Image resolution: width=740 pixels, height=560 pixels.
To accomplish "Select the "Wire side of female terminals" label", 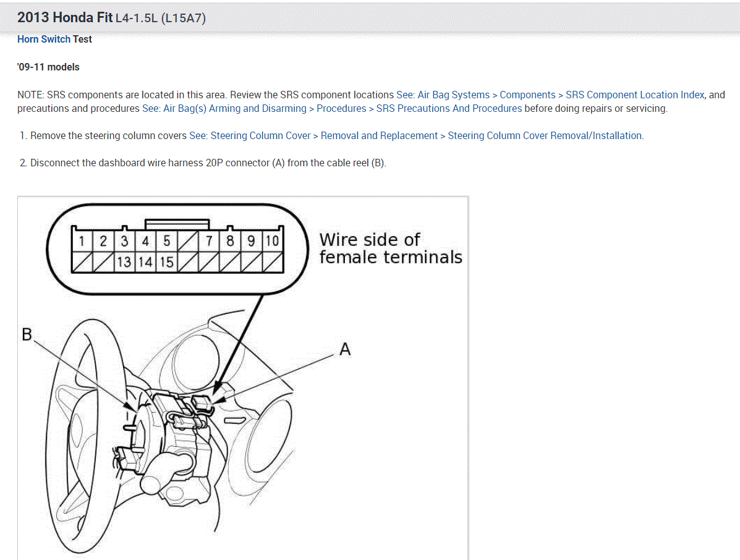I will pos(390,248).
